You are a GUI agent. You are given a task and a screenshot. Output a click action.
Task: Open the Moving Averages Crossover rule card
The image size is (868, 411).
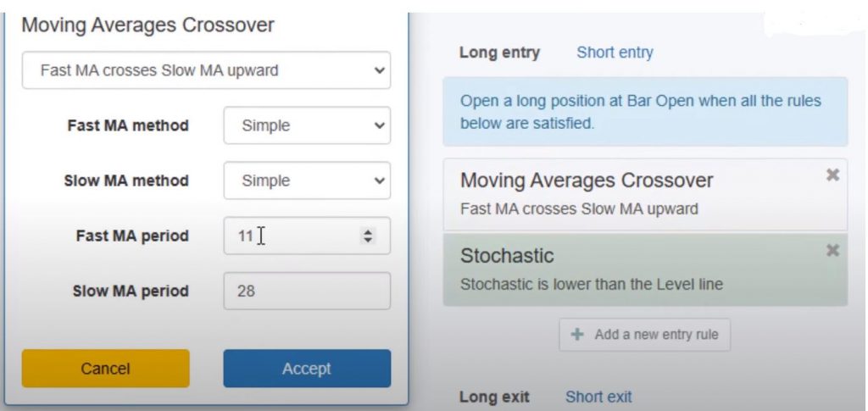point(627,193)
